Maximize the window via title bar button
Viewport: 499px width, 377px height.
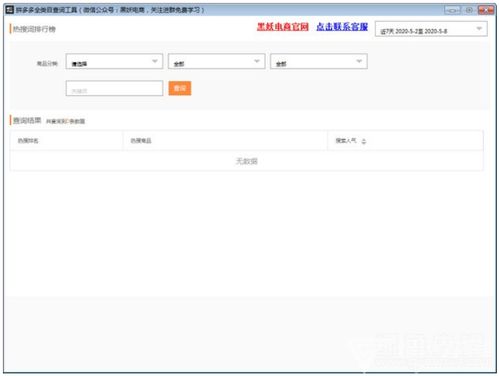coord(469,10)
